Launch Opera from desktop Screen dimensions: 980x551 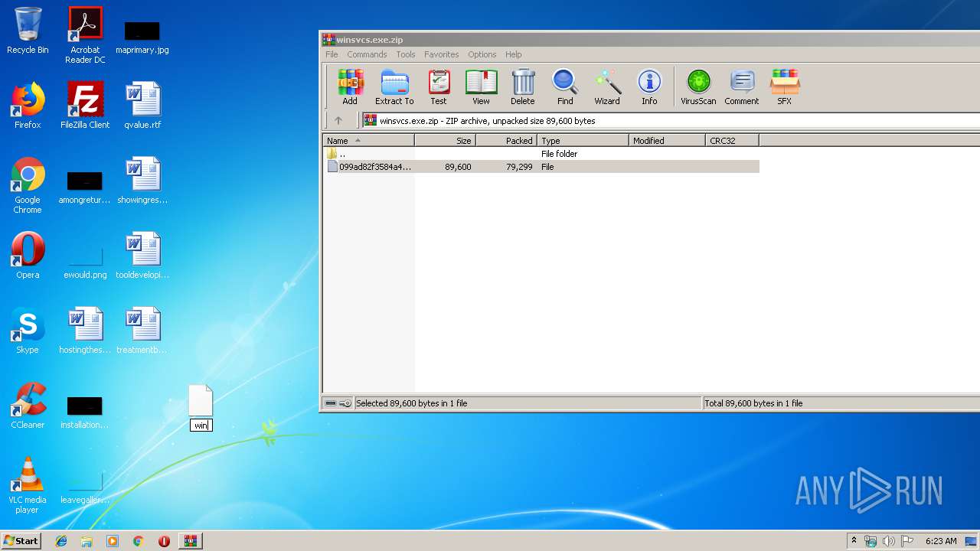[x=28, y=256]
